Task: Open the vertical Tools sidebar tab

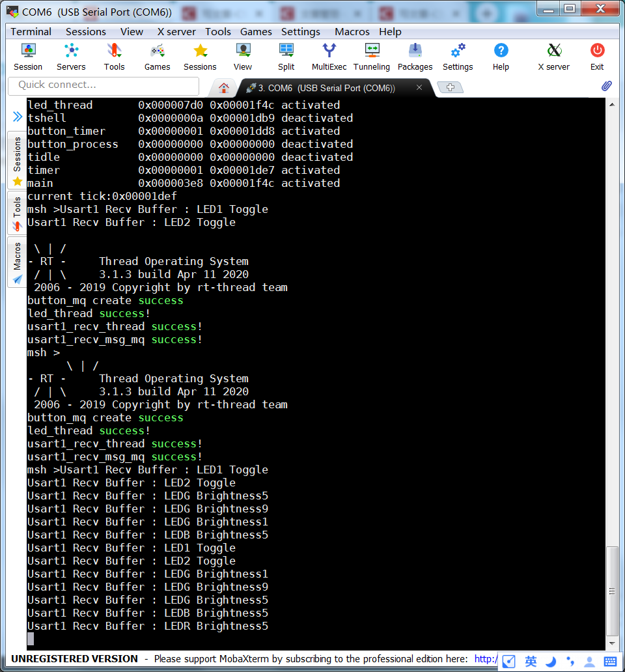Action: click(x=17, y=213)
